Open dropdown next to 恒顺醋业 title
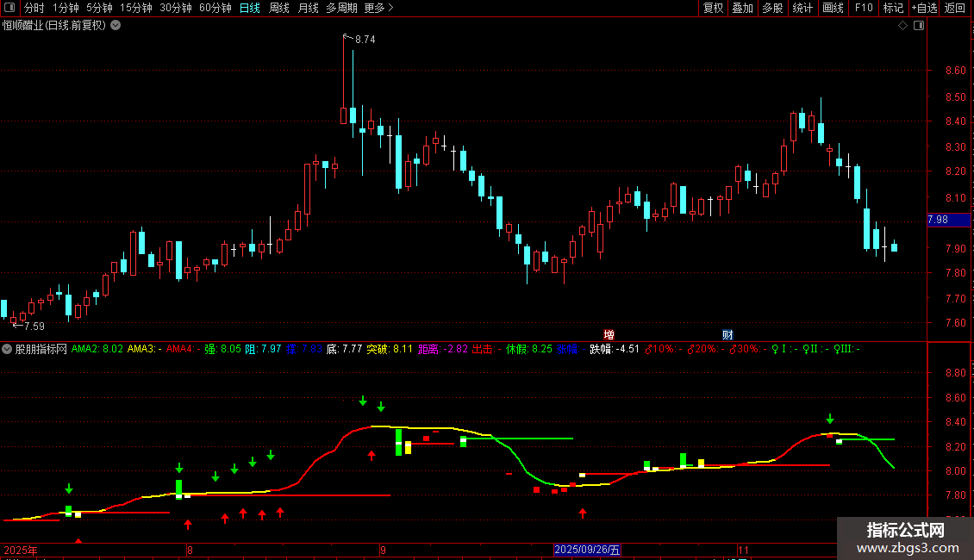This screenshot has height=560, width=974. coord(116,26)
